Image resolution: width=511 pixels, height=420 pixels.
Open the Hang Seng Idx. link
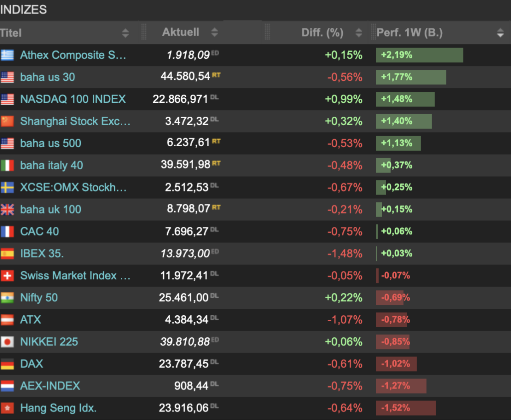[x=58, y=408]
